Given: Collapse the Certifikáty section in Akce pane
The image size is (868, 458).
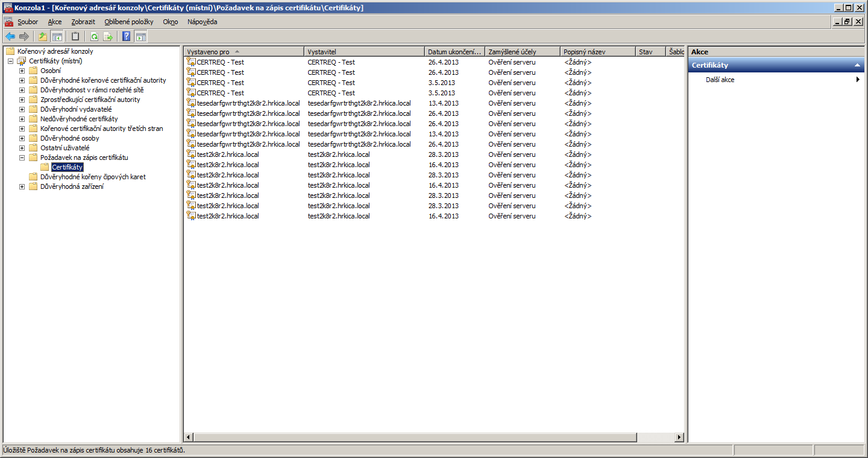Looking at the screenshot, I should (857, 65).
